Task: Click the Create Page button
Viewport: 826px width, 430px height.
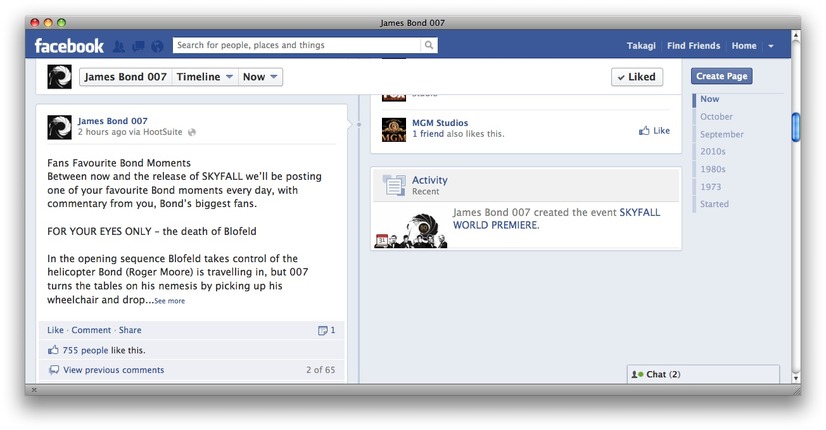Action: pos(722,76)
